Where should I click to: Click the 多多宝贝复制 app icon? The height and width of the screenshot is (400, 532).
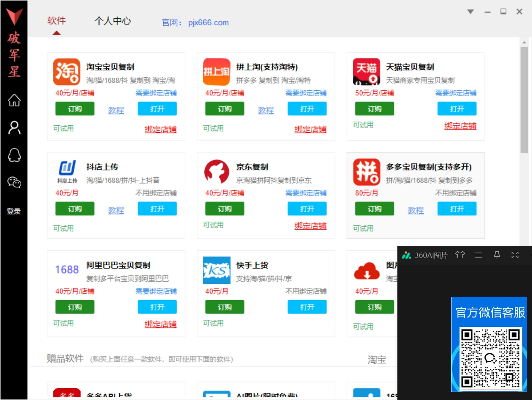[366, 172]
